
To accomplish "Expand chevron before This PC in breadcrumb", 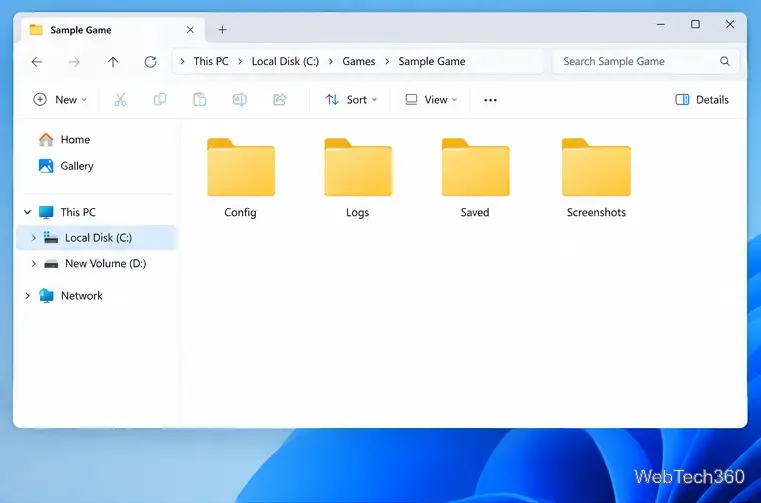I will coord(182,62).
